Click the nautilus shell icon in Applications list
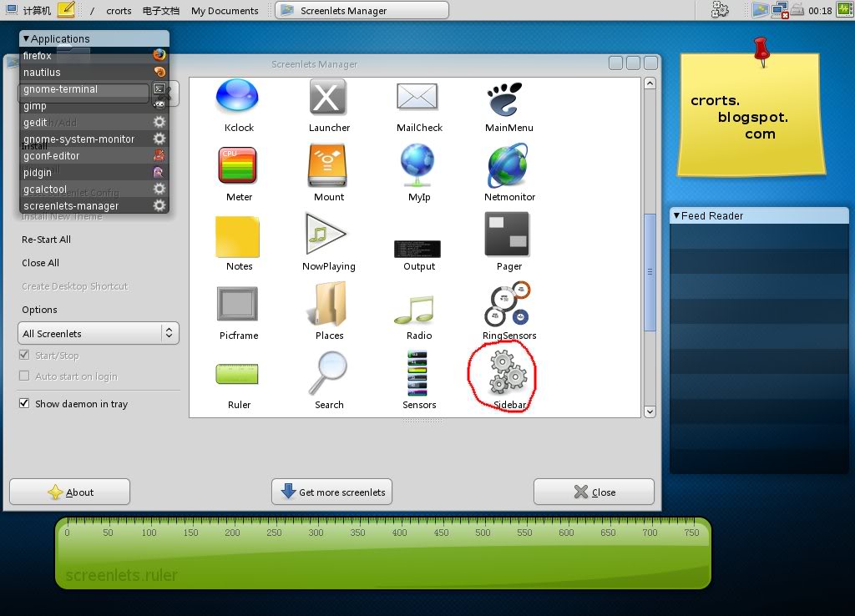 (159, 72)
